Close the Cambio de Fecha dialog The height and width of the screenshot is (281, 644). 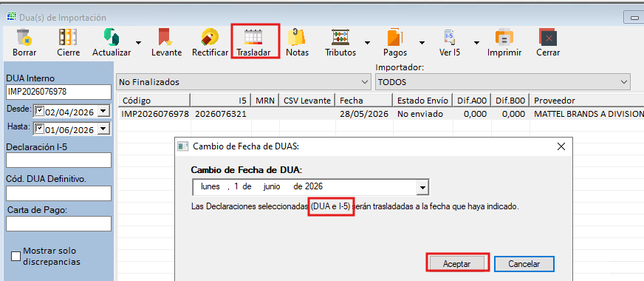[561, 146]
